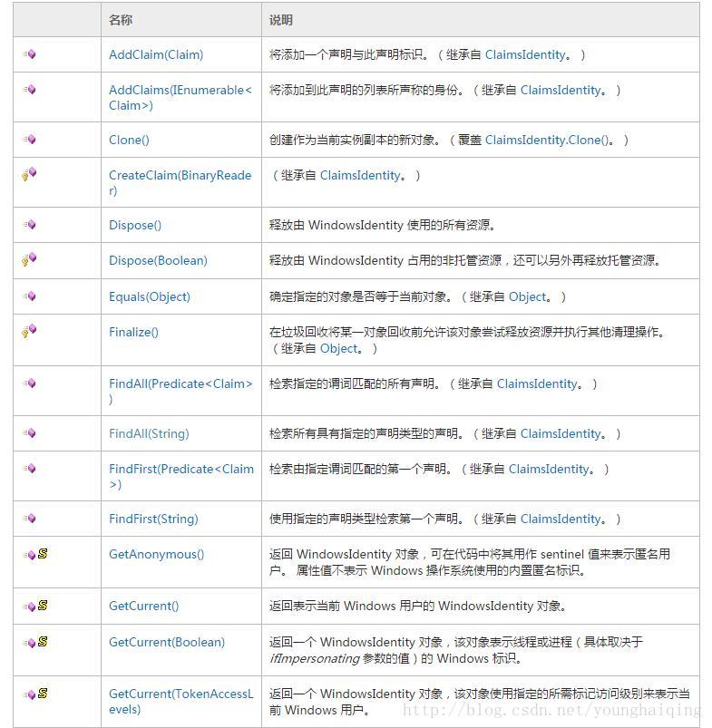The height and width of the screenshot is (728, 712).
Task: Click the method icon in the AddClaim(Claim) row
Action: coord(30,54)
